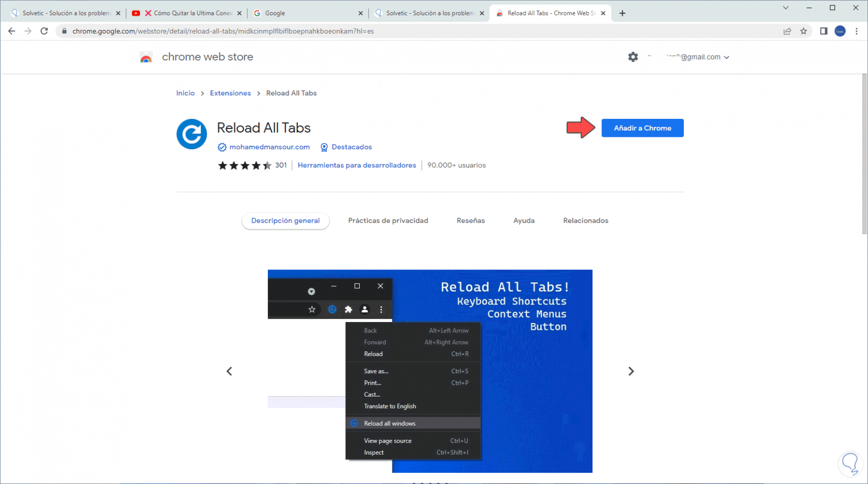Open Chrome three-dot menu
The image size is (868, 484).
pyautogui.click(x=857, y=31)
